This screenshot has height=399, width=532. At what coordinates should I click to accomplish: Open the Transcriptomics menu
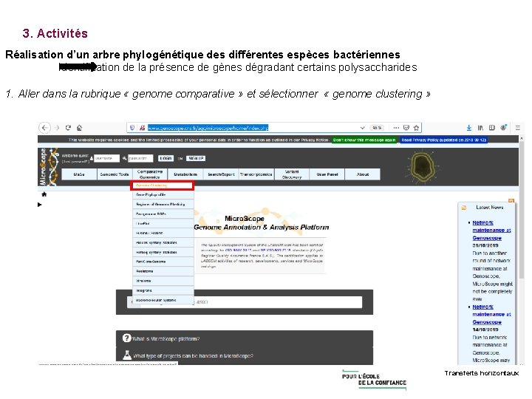(x=256, y=174)
